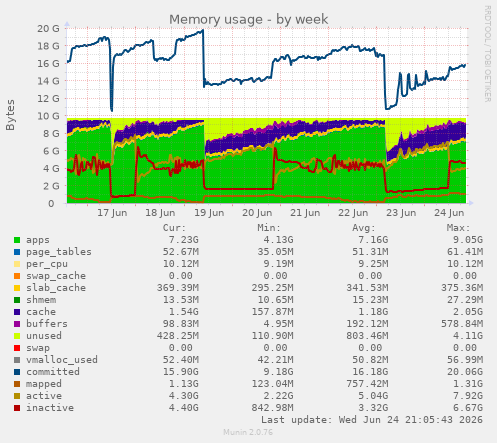Viewport: 497px width, 443px height.
Task: Click the brown mapped legend swatch
Action: pos(17,384)
